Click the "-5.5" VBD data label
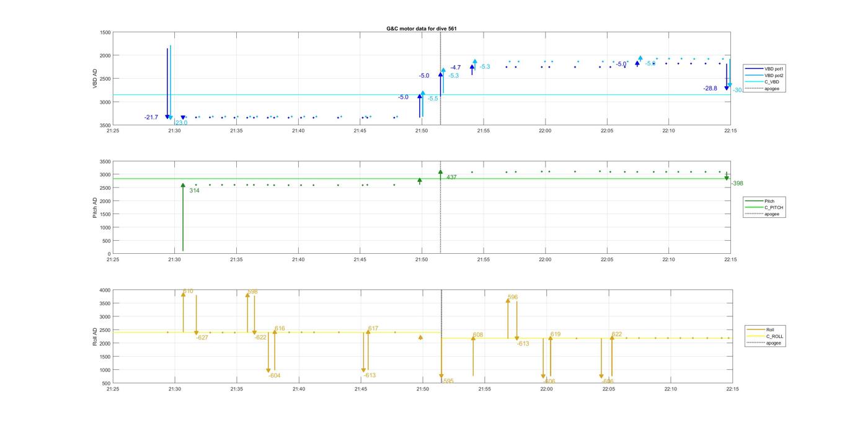This screenshot has height=430, width=868. (433, 99)
